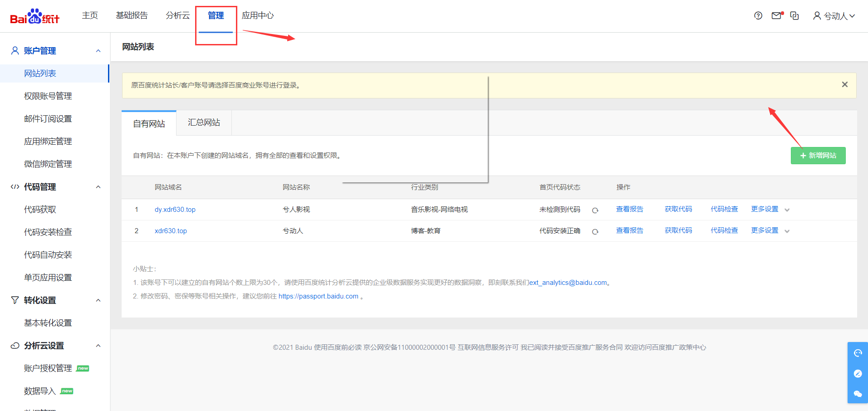Open the dy.xdr630.top domain link
Screen dimensions: 868x411
(175, 210)
